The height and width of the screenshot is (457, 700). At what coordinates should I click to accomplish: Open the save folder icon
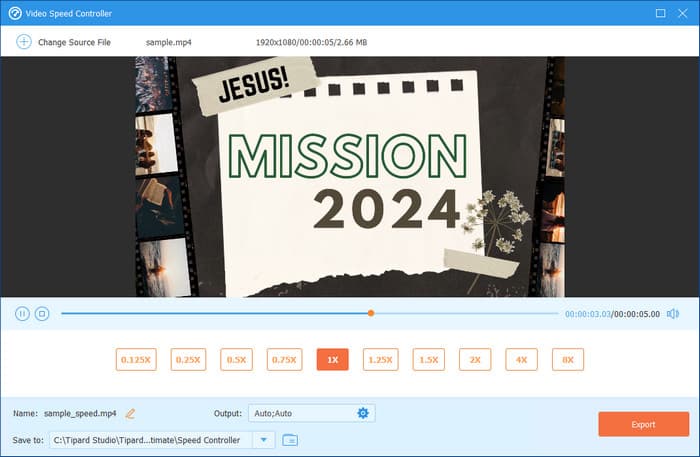[x=290, y=440]
